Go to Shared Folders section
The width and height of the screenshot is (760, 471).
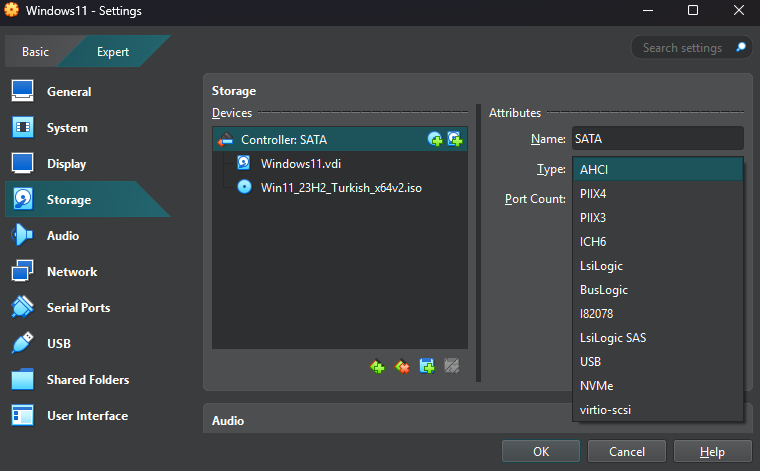88,379
